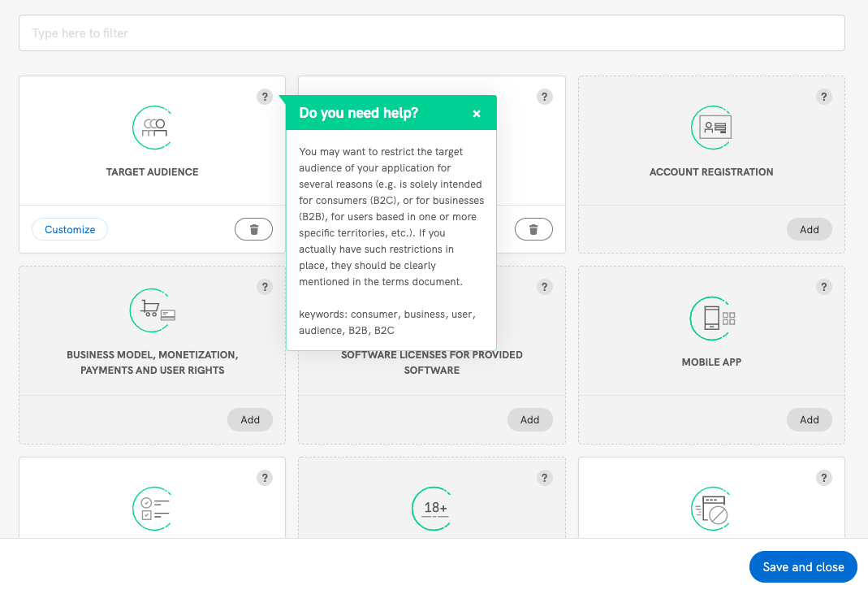Close the 'Do you need help?' popup
Viewport: 868px width, 594px height.
477,114
